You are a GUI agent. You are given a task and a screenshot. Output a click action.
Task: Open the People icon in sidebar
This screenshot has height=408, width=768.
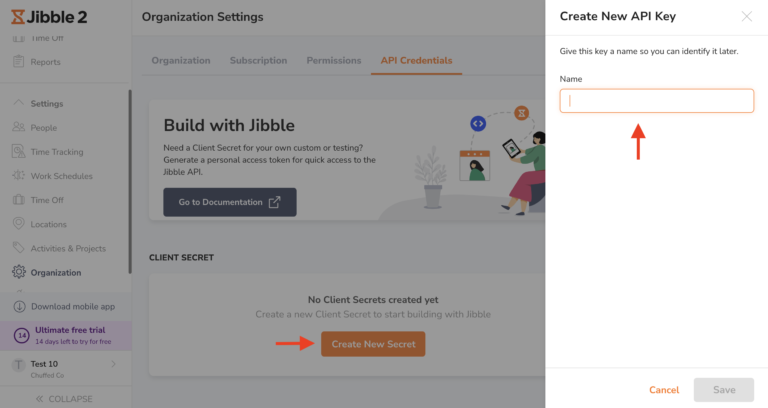coord(19,128)
